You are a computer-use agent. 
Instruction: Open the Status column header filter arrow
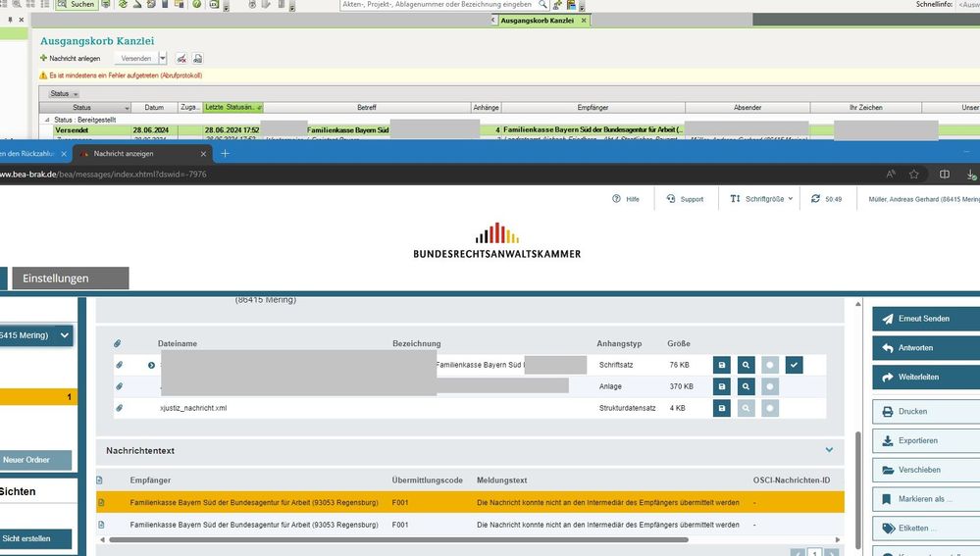[127, 108]
